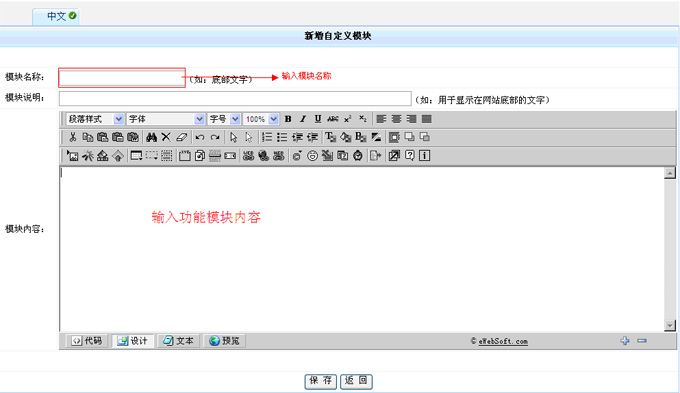Screen dimensions: 680x393
Task: Click the 模块名称 module name field
Action: [x=122, y=78]
